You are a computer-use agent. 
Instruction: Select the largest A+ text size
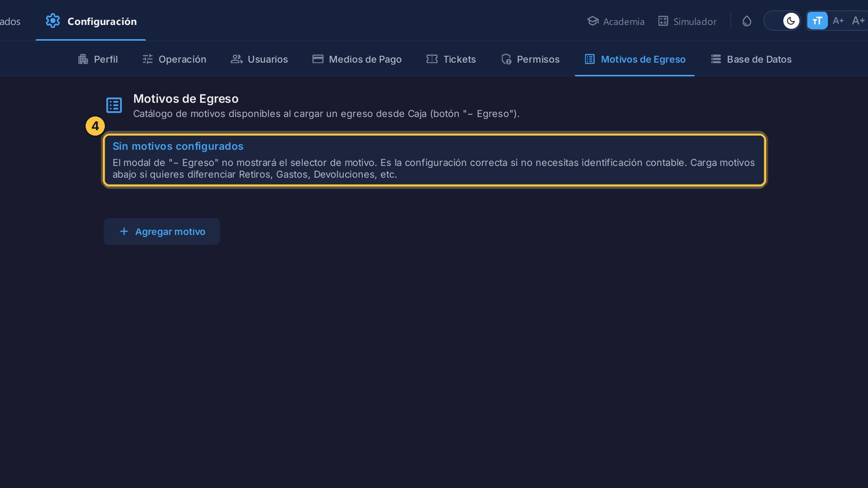(858, 21)
